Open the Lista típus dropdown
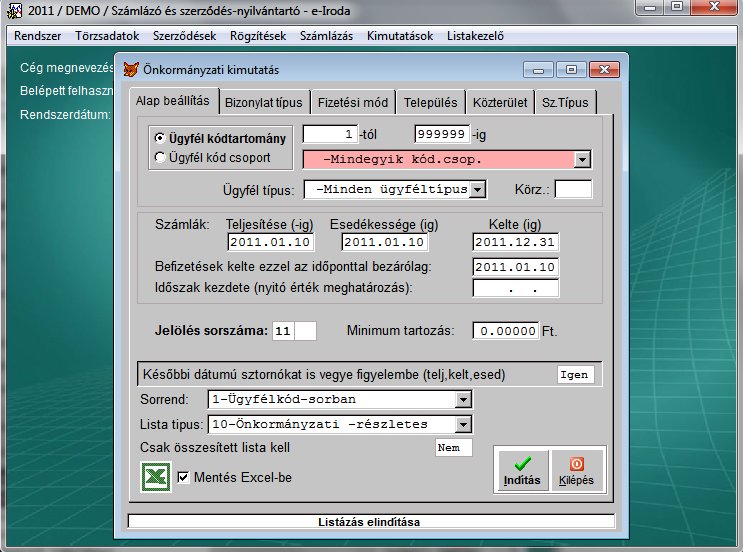Screen dimensions: 743x552 [462, 424]
